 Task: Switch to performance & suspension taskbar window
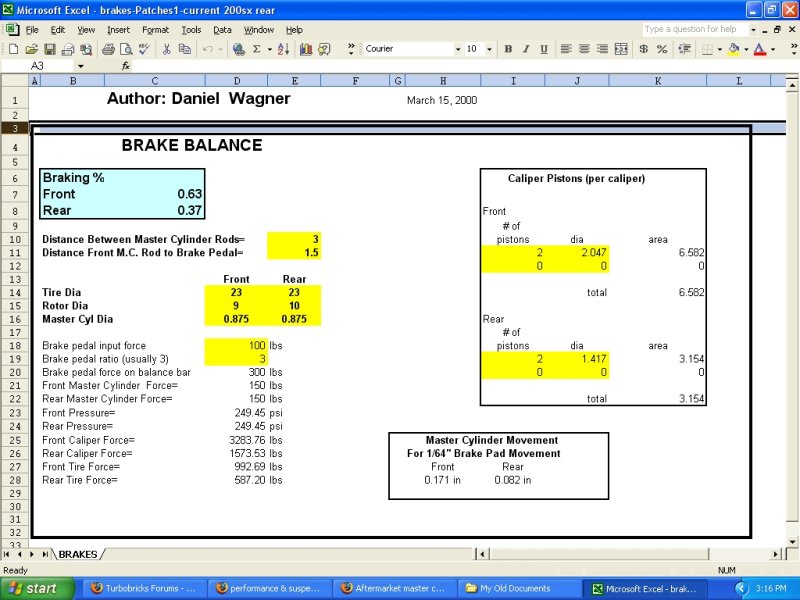coord(269,588)
